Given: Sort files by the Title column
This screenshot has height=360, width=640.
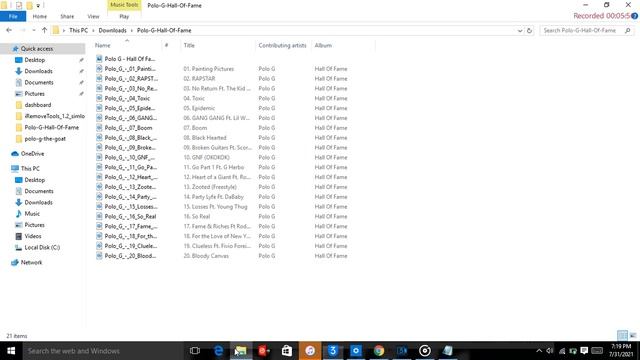Looking at the screenshot, I should click(189, 45).
